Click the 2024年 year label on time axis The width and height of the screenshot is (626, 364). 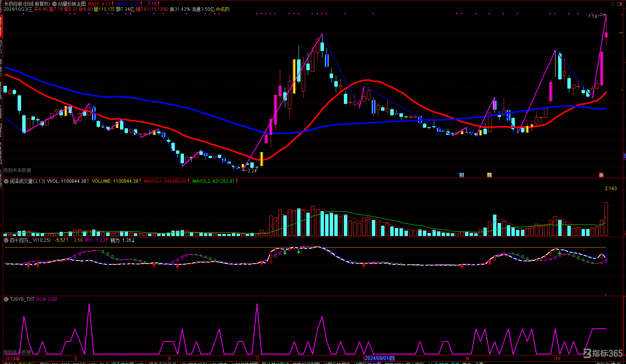click(x=13, y=359)
